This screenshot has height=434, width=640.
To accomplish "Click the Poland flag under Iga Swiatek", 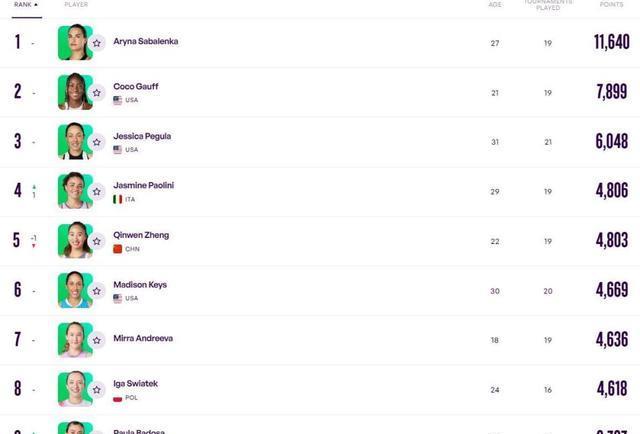I will (x=118, y=398).
